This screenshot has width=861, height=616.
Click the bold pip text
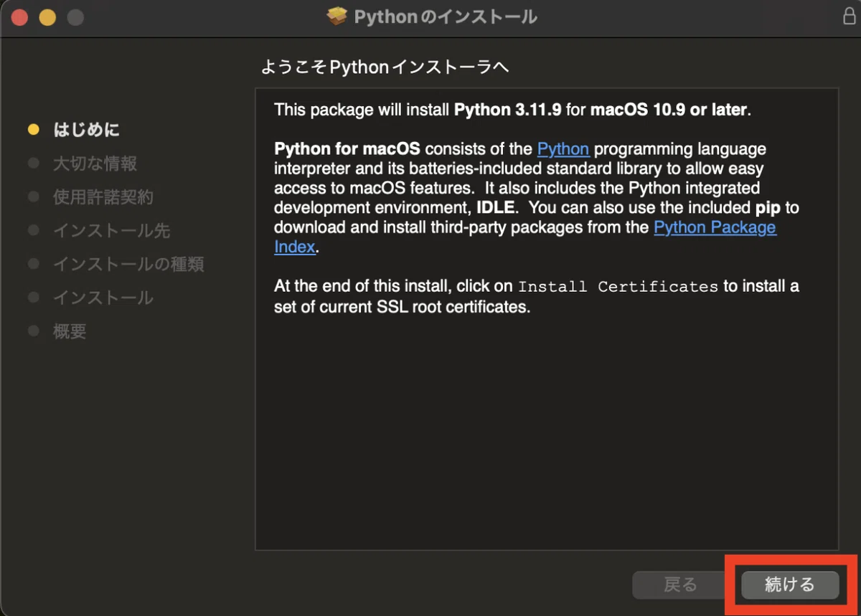767,208
